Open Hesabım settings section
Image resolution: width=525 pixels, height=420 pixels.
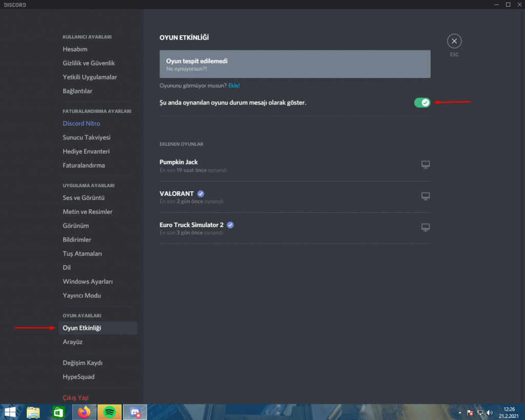coord(75,49)
